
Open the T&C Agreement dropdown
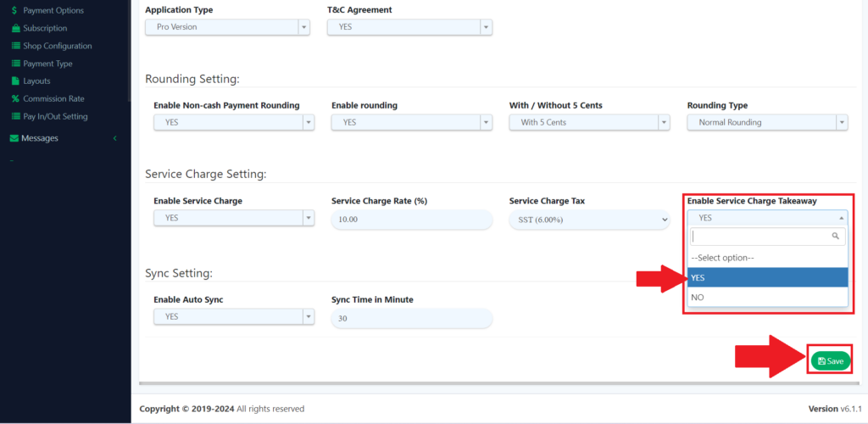coord(409,27)
